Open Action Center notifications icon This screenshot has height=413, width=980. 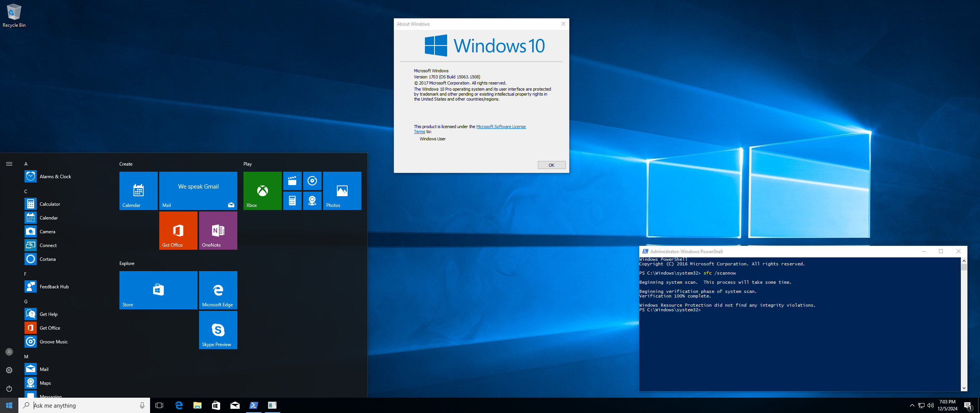[968, 405]
